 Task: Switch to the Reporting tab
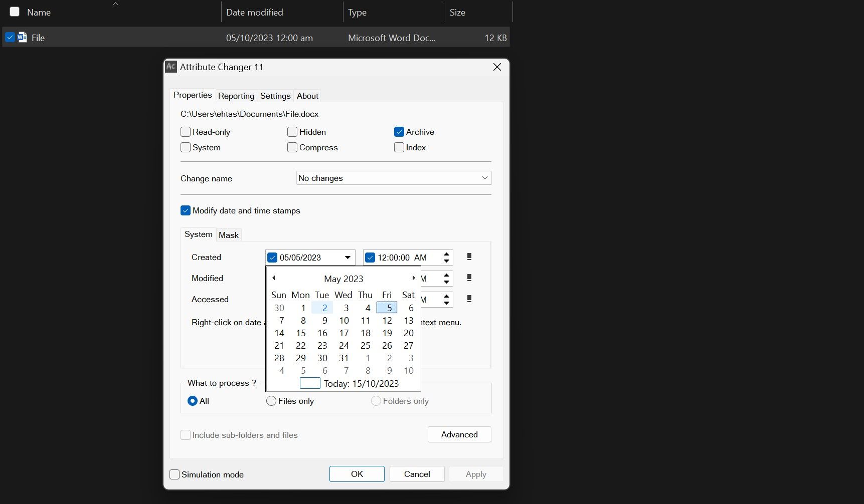[236, 96]
